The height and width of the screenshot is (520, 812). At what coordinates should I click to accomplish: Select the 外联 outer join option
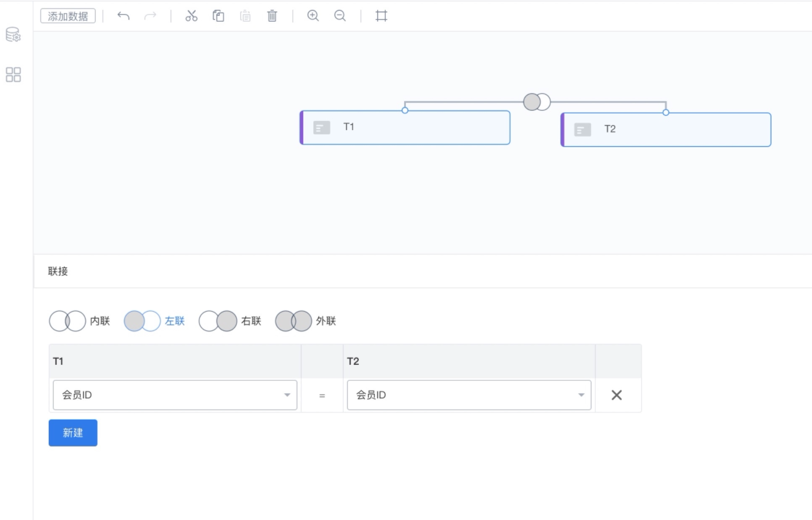(305, 321)
